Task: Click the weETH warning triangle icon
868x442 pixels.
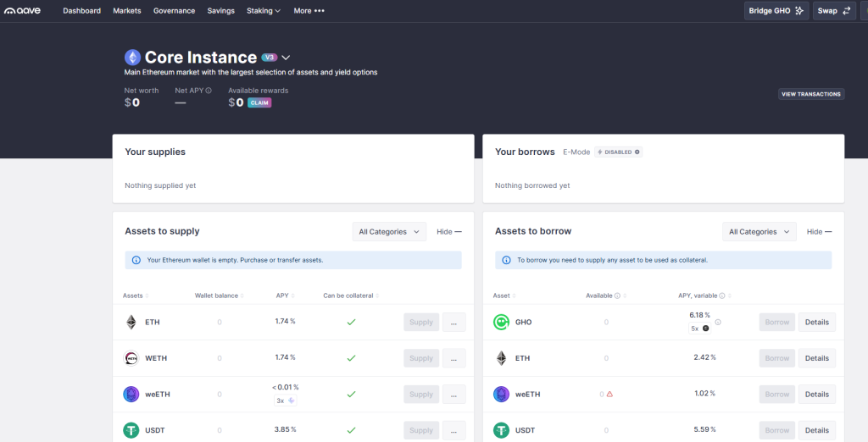Action: coord(609,395)
